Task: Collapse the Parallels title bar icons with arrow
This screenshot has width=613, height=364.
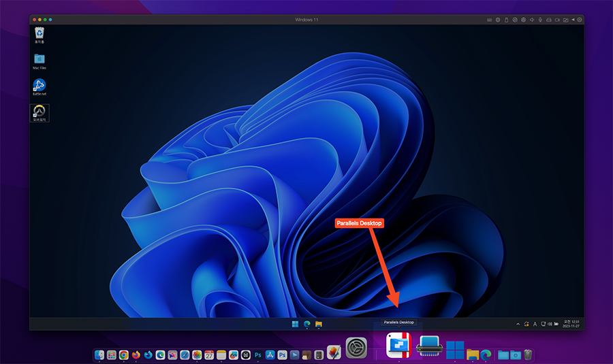Action: pos(573,20)
